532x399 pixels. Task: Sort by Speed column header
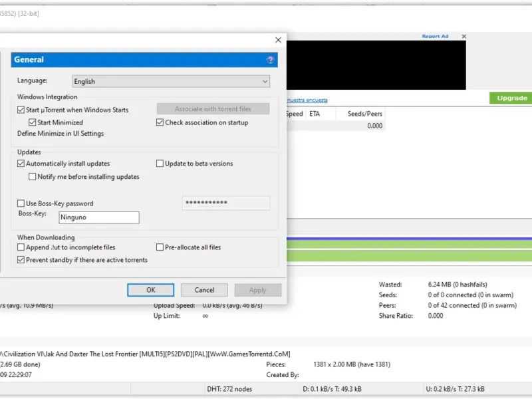coord(296,114)
